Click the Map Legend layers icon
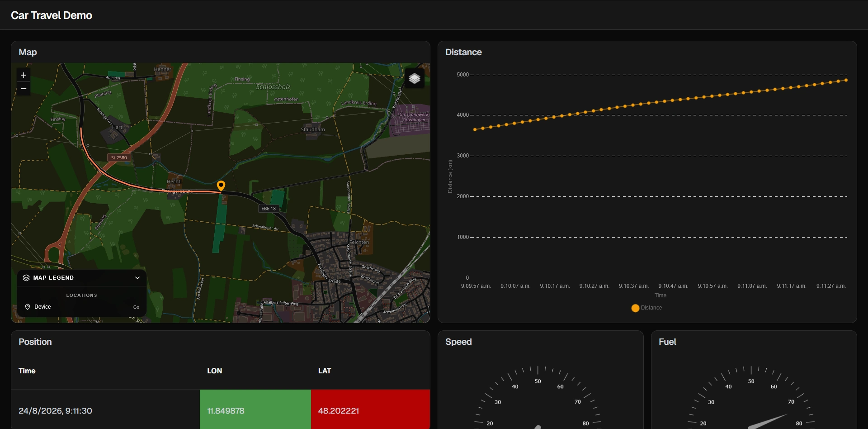 pos(26,278)
